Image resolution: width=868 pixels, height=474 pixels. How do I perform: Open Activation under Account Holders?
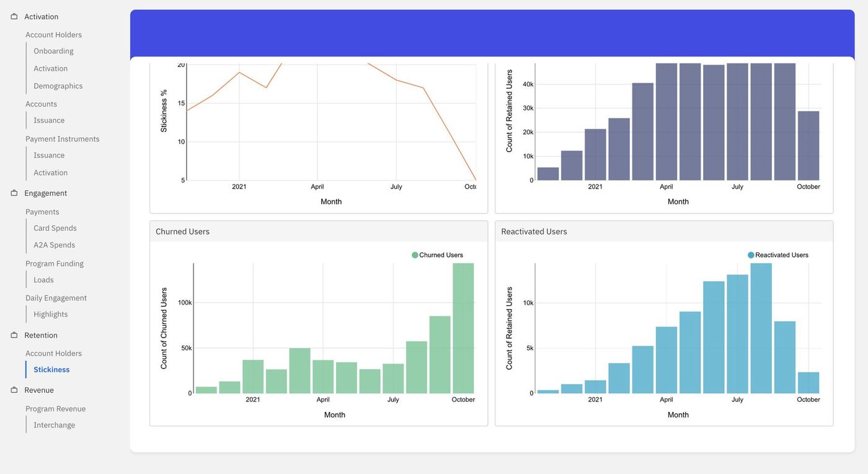pos(50,68)
